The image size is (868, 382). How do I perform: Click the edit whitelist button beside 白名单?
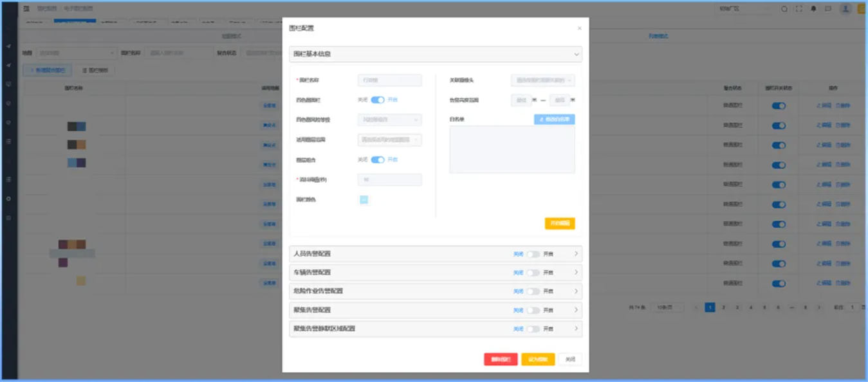[x=554, y=120]
